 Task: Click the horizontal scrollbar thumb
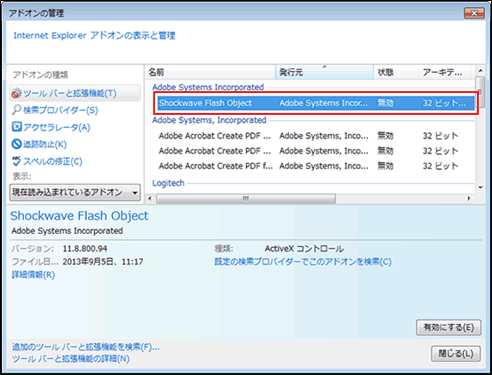[x=246, y=199]
